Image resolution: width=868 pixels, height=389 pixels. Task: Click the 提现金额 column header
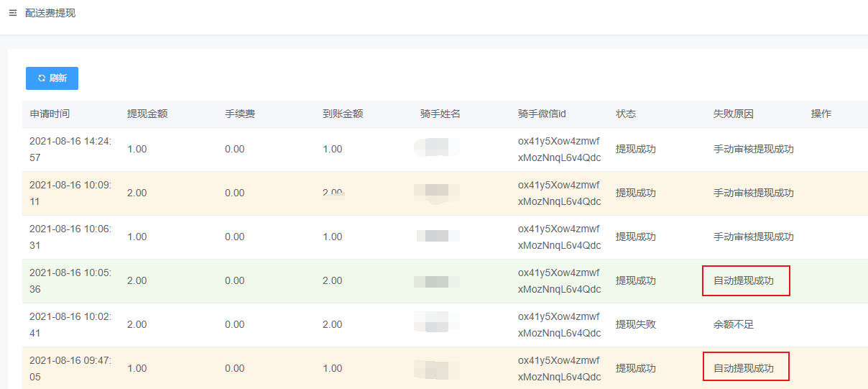point(147,114)
